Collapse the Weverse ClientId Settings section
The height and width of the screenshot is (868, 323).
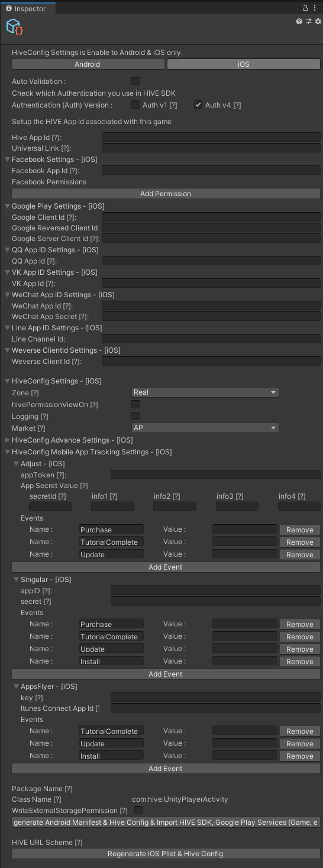pyautogui.click(x=8, y=350)
